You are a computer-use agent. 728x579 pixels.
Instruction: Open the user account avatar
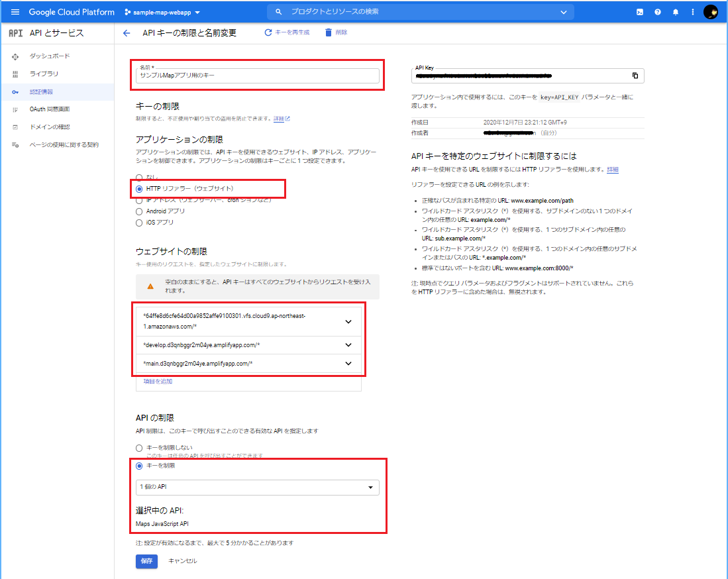[710, 12]
